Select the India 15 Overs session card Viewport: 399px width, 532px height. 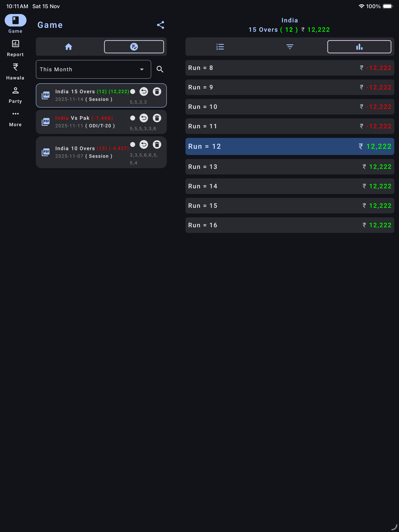[x=101, y=95]
